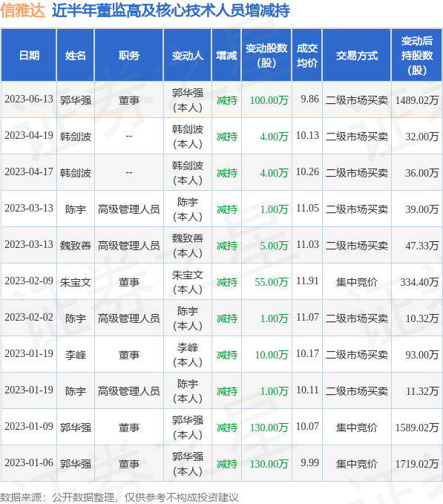Click the 1719.02万 holdings value
The width and height of the screenshot is (443, 504).
point(417,464)
